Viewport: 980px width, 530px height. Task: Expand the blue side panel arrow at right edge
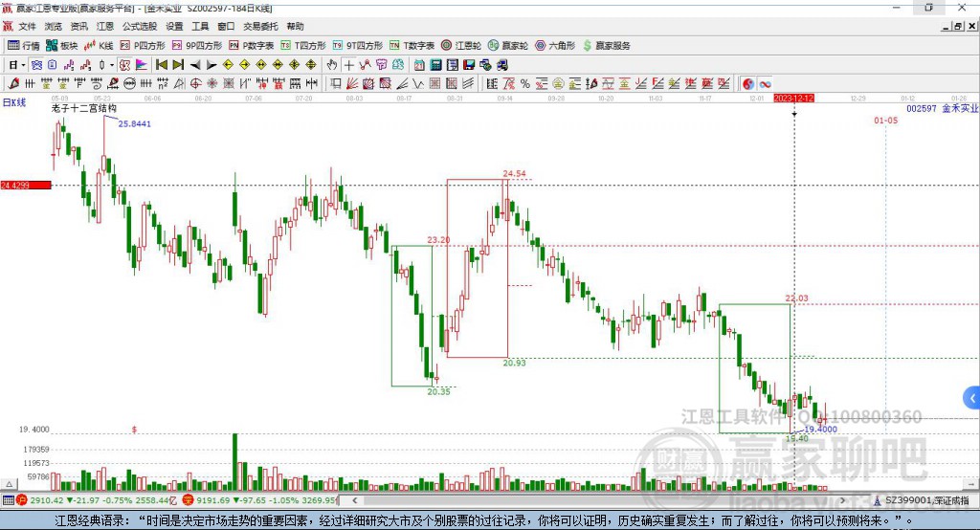click(972, 398)
